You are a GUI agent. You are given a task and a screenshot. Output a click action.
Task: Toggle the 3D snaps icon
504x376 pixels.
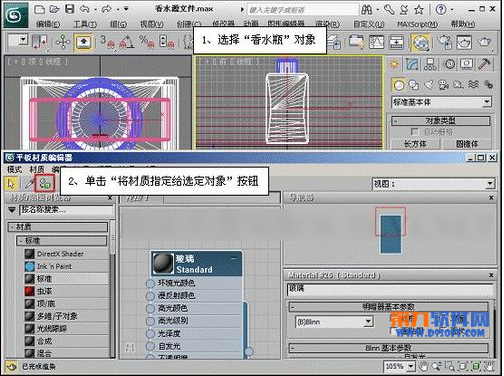coord(107,42)
